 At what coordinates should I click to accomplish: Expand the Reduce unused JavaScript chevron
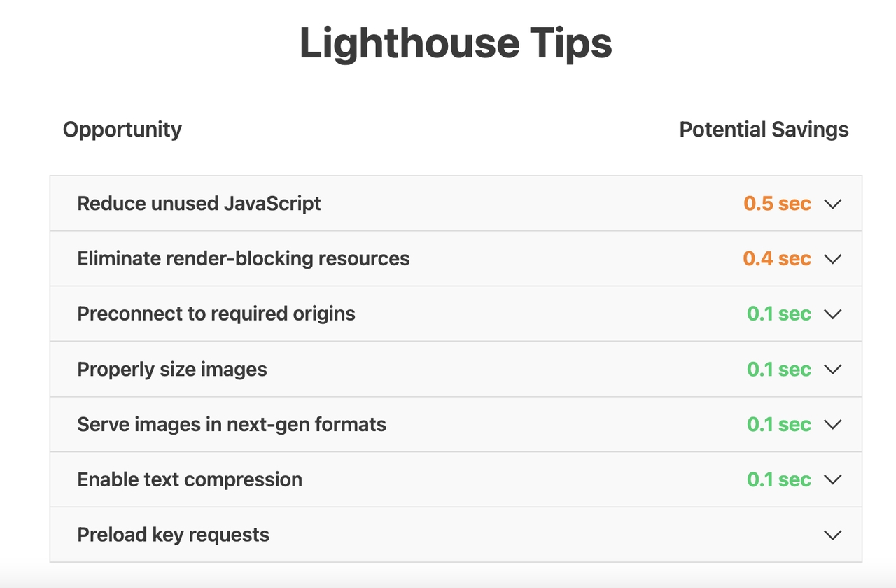tap(832, 204)
